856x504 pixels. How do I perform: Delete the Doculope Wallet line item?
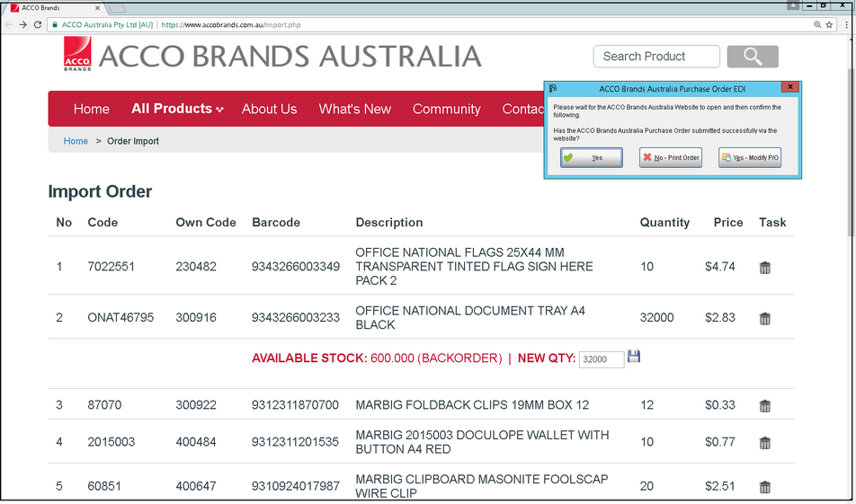click(765, 442)
